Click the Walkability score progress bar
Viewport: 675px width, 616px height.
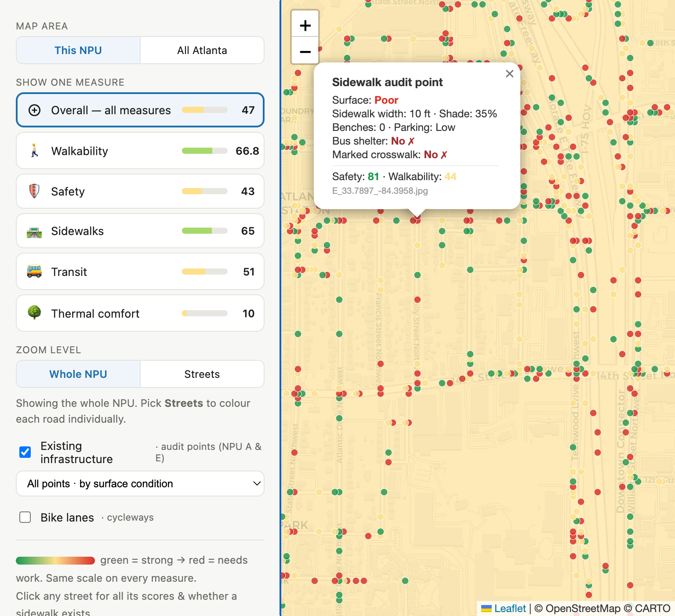pos(205,151)
